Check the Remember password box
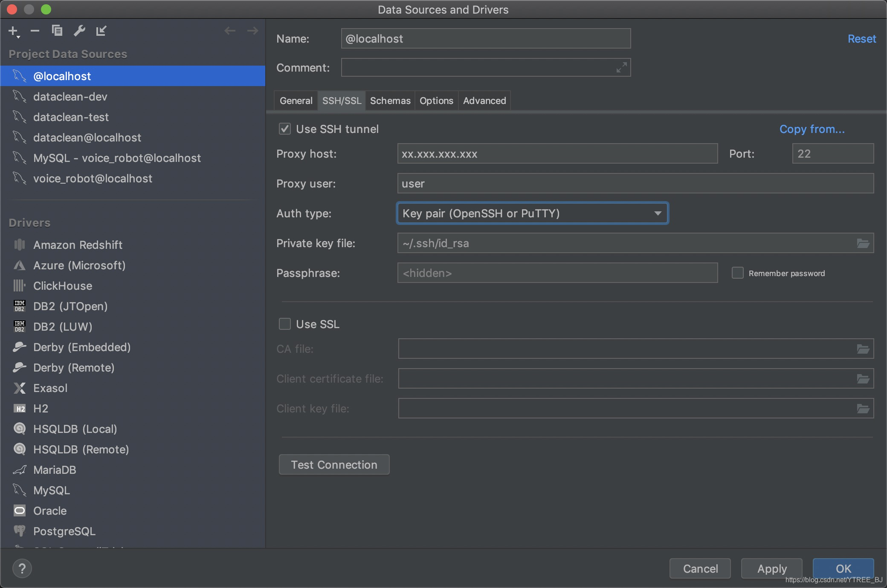The width and height of the screenshot is (887, 588). 737,273
